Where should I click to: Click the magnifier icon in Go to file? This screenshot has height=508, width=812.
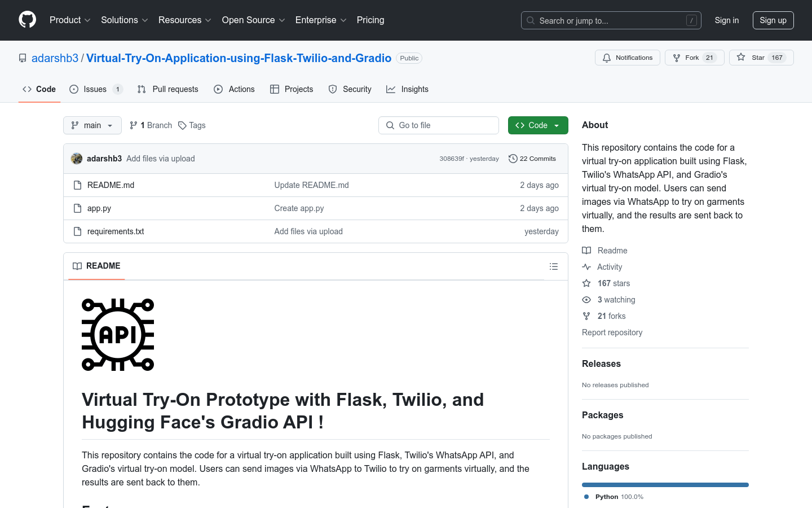click(x=390, y=125)
